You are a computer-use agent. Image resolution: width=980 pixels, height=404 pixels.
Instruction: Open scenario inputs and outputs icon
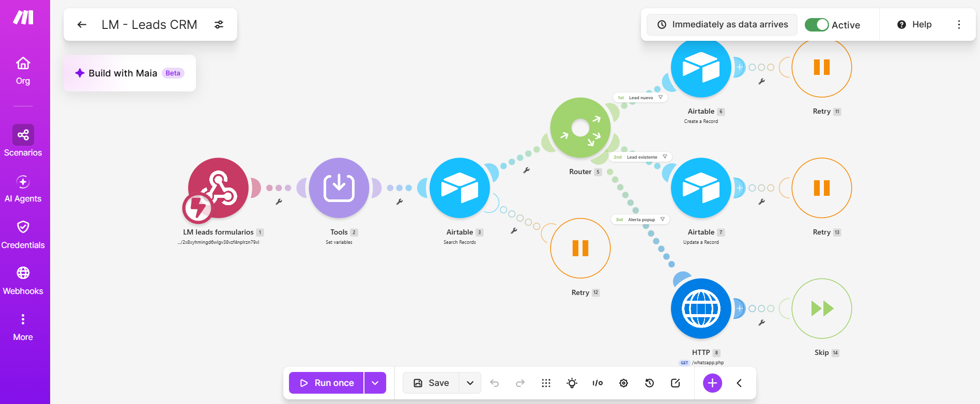coord(598,383)
